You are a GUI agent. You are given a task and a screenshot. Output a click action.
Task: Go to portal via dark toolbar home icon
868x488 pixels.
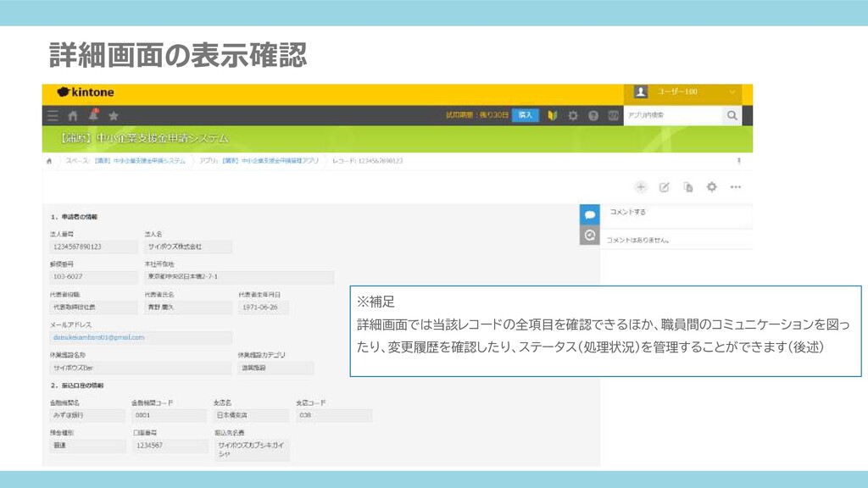(73, 115)
